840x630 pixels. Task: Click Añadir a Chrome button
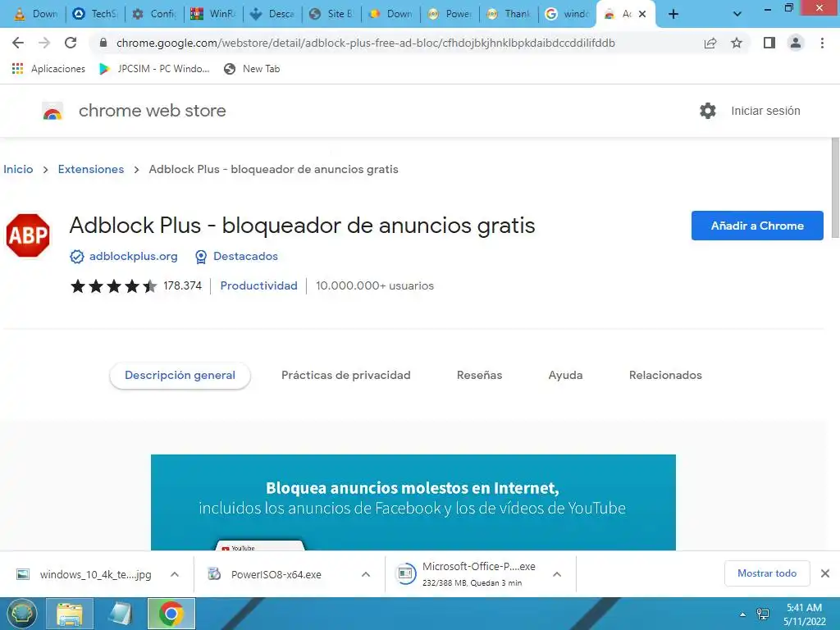point(757,226)
